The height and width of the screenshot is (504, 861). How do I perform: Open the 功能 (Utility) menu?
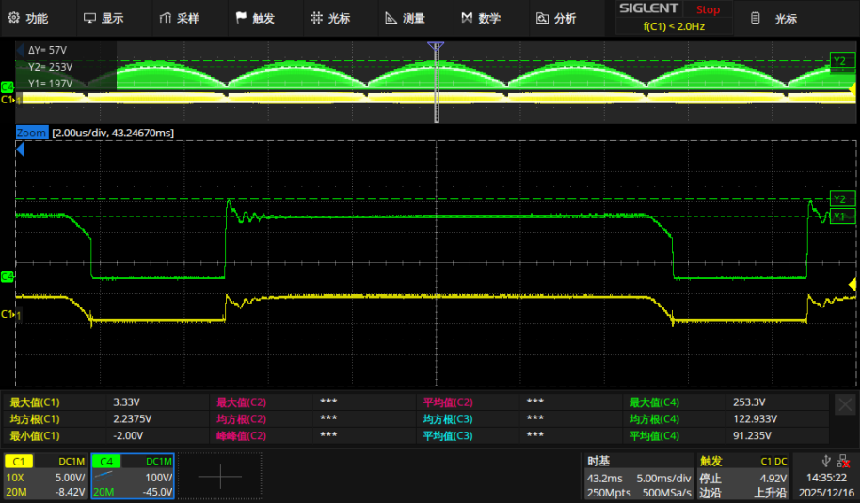coord(28,18)
